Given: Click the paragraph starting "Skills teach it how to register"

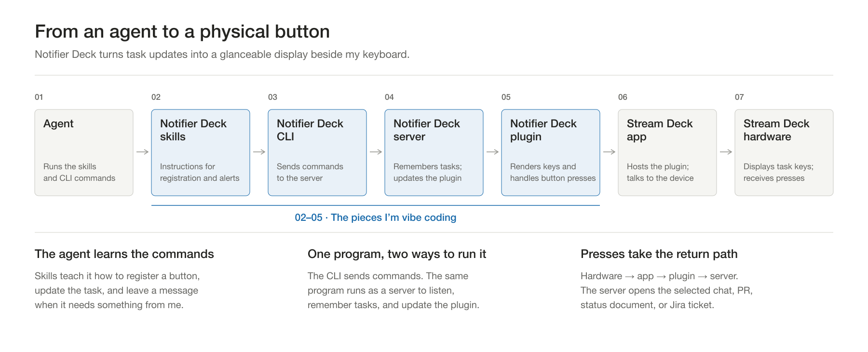Looking at the screenshot, I should pos(117,290).
